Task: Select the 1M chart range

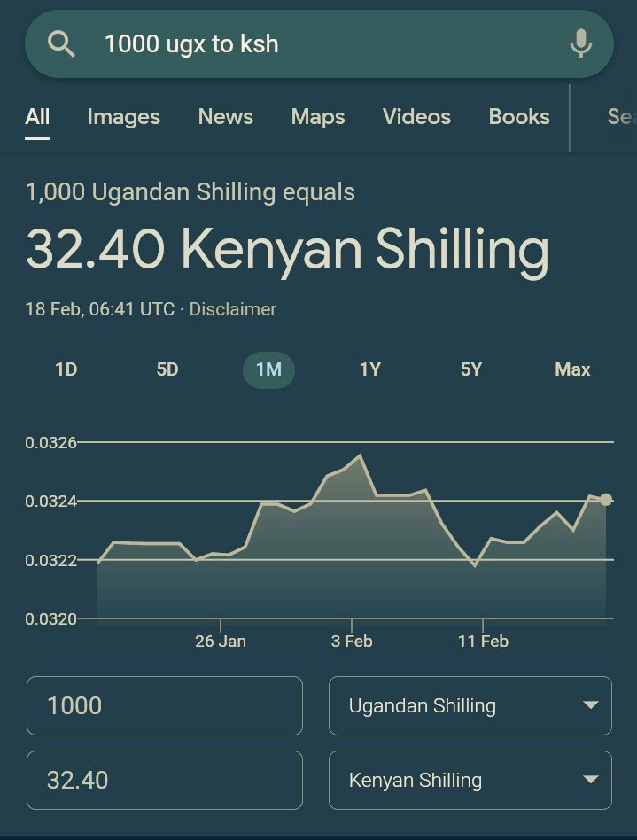Action: (269, 369)
